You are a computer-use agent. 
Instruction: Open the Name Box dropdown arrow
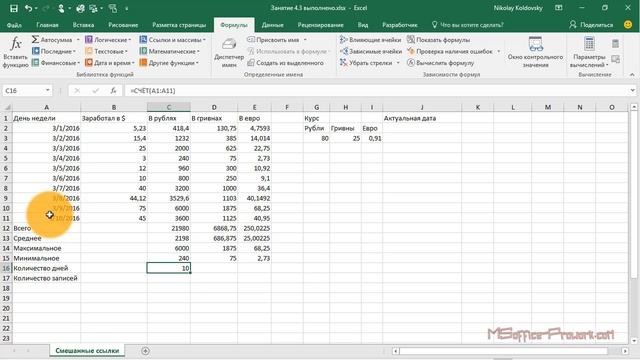48,91
